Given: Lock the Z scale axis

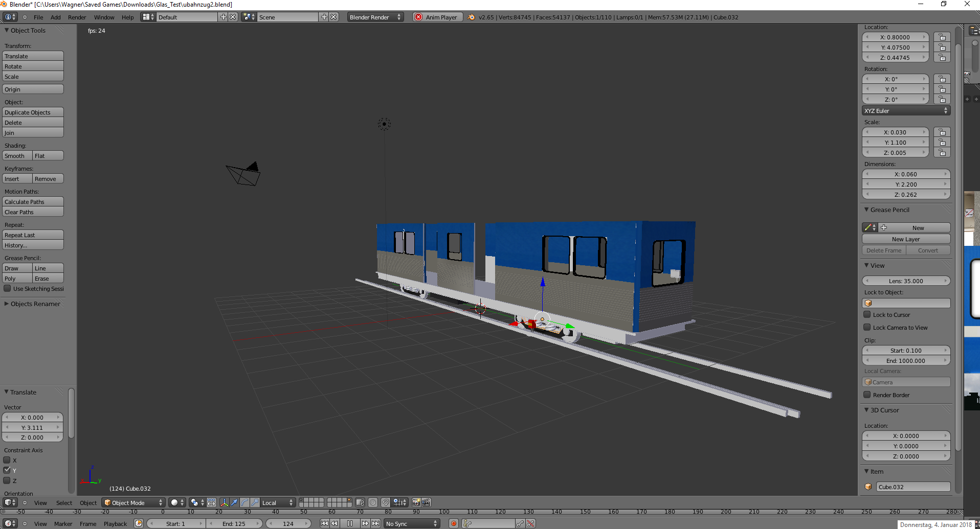Looking at the screenshot, I should click(942, 153).
